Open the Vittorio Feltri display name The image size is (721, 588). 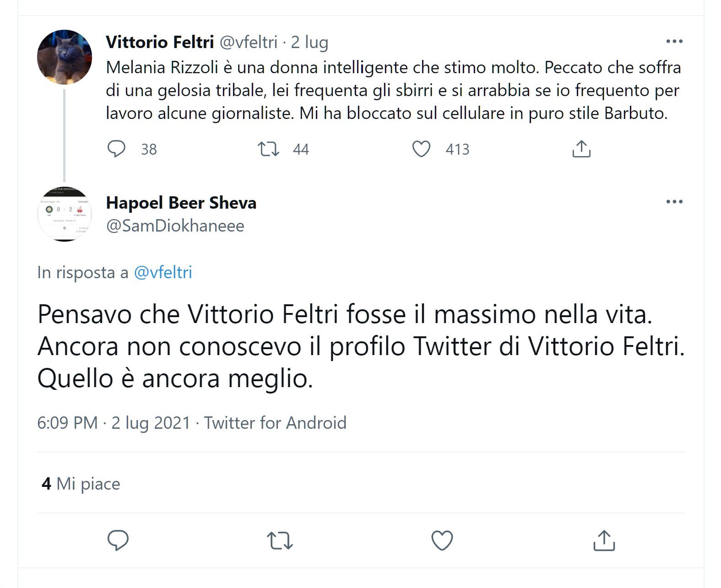point(160,42)
